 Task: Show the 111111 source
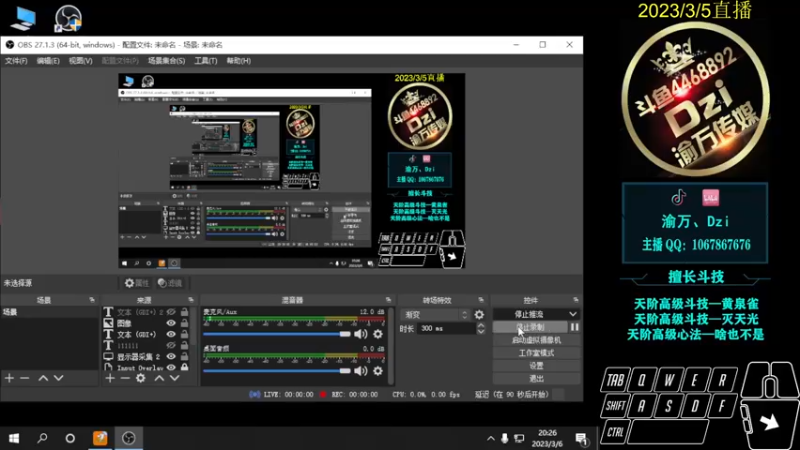[x=171, y=345]
